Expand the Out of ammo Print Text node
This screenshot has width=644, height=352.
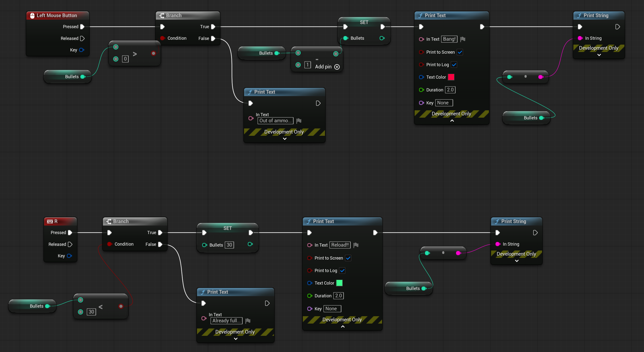[285, 139]
